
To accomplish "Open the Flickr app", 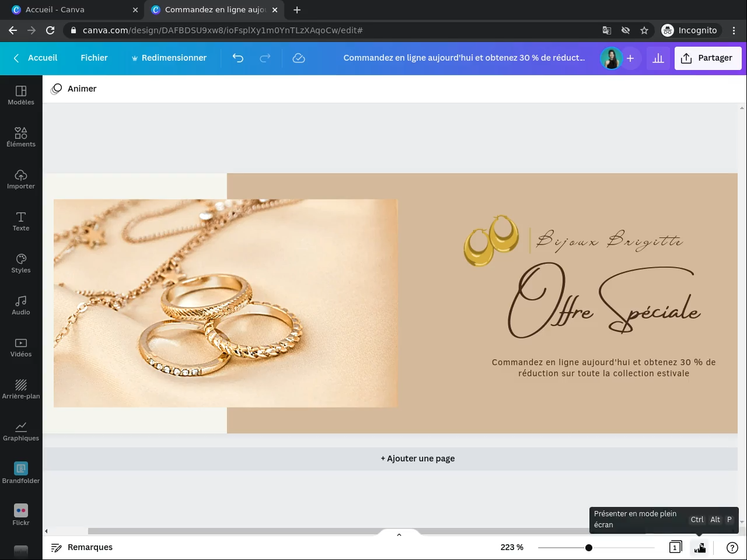I will 21,515.
